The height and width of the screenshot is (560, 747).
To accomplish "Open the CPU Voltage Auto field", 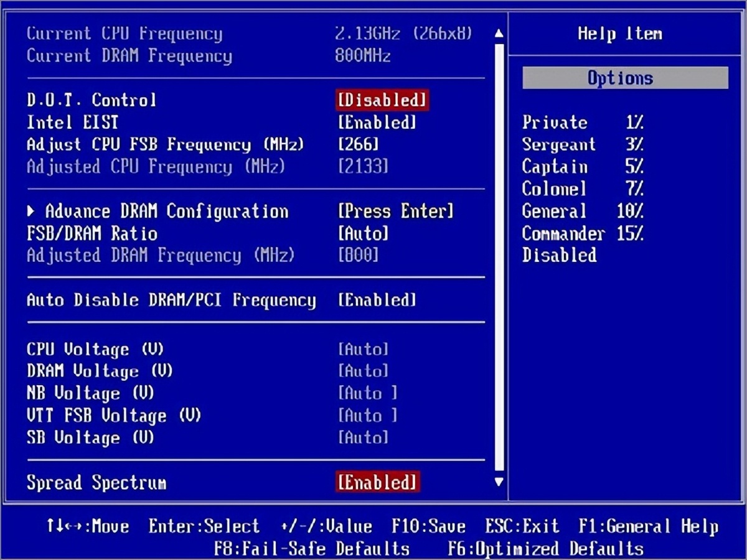I will click(364, 349).
